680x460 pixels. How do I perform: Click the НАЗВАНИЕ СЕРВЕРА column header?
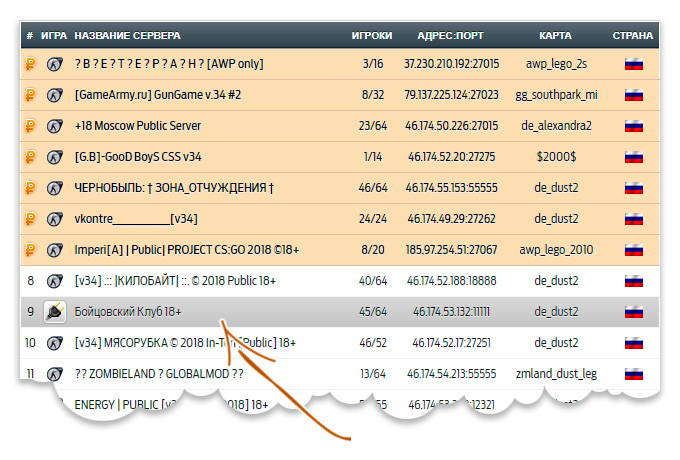(127, 36)
